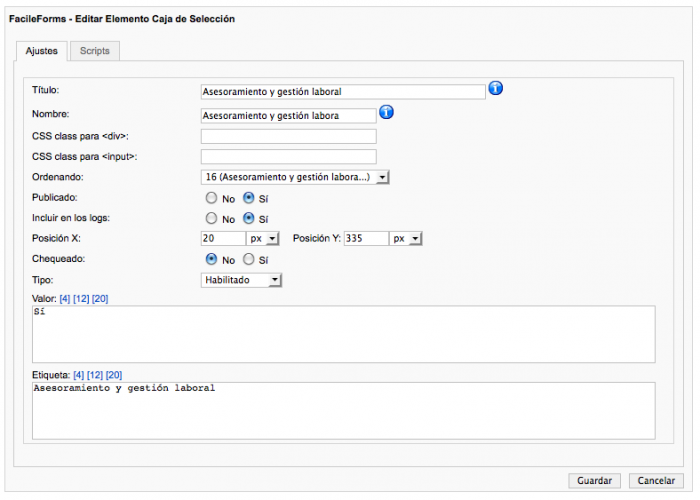The height and width of the screenshot is (500, 700).
Task: Click the info icon beside Título field
Action: click(495, 88)
